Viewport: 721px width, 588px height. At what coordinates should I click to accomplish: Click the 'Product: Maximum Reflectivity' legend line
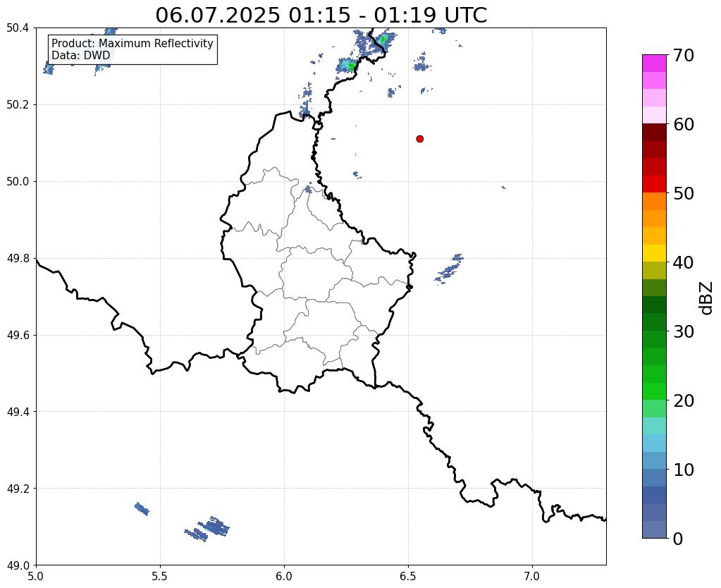point(133,43)
